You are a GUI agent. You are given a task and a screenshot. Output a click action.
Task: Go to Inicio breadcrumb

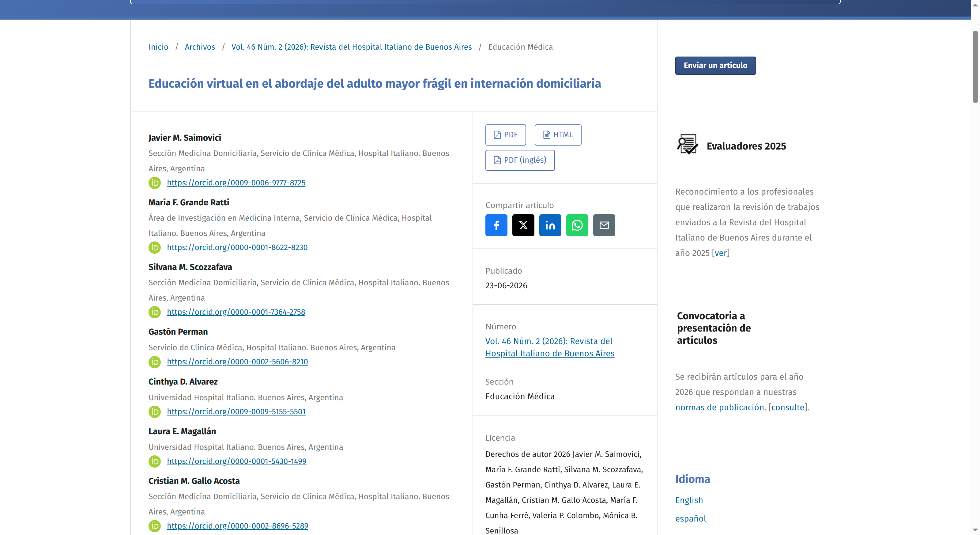click(158, 47)
